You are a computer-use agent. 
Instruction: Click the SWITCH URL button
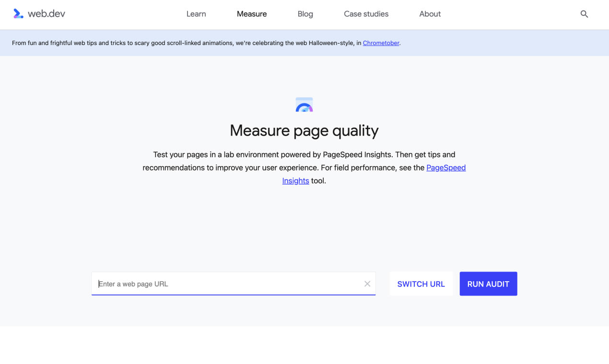[421, 284]
